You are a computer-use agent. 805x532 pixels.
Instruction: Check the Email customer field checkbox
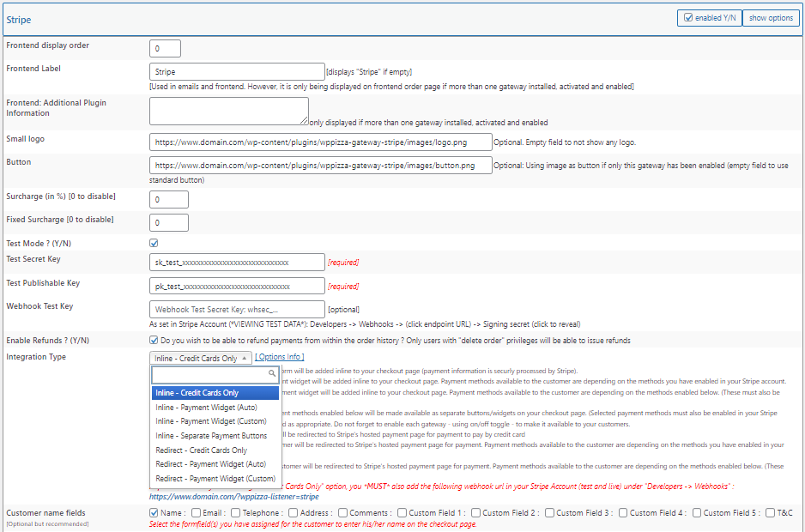coord(196,512)
